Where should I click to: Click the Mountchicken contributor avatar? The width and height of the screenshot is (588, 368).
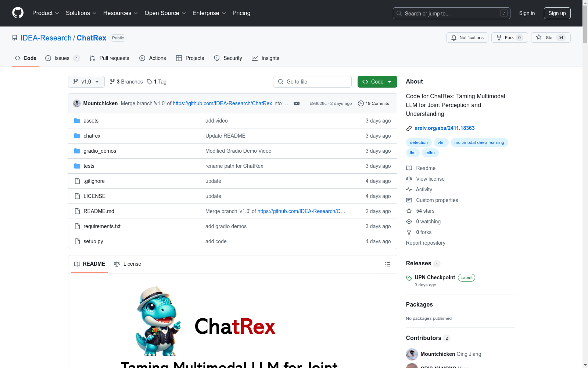pyautogui.click(x=412, y=354)
